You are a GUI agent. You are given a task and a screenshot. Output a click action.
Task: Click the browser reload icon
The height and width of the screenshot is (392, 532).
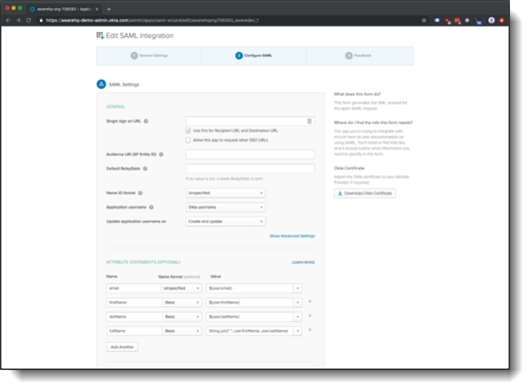[x=28, y=20]
